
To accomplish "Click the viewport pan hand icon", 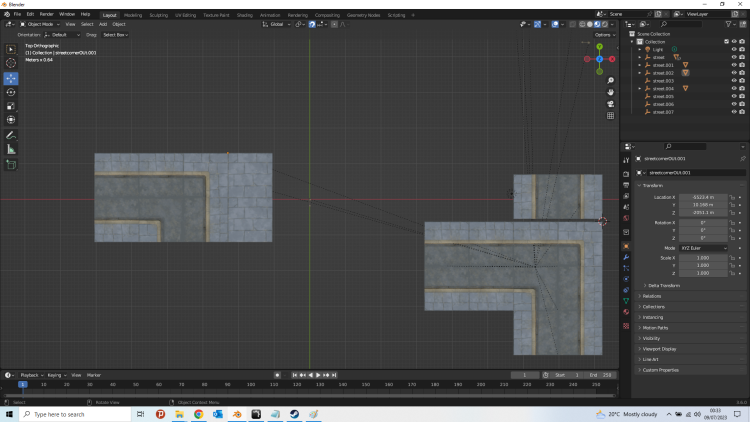I will [610, 92].
